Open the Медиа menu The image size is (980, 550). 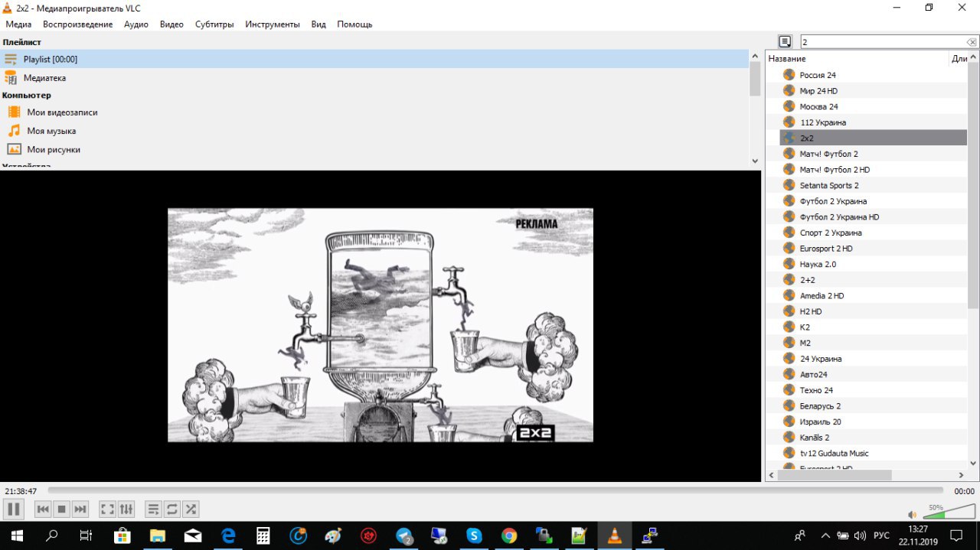coord(18,24)
